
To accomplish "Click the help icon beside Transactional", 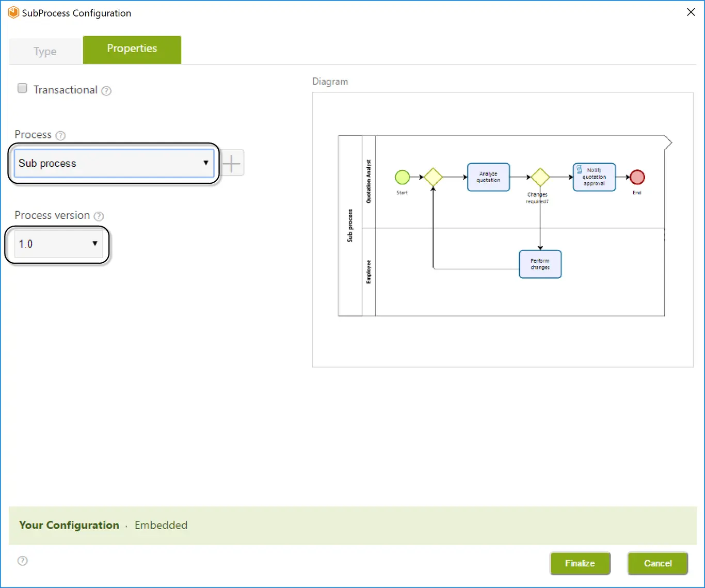I will coord(106,91).
